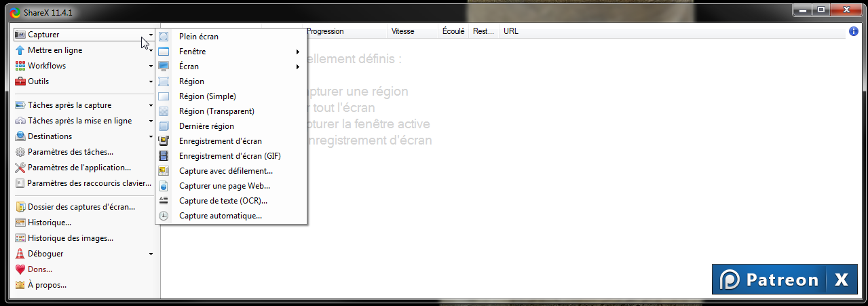Click the Dernière région icon
The height and width of the screenshot is (306, 868).
tap(164, 126)
